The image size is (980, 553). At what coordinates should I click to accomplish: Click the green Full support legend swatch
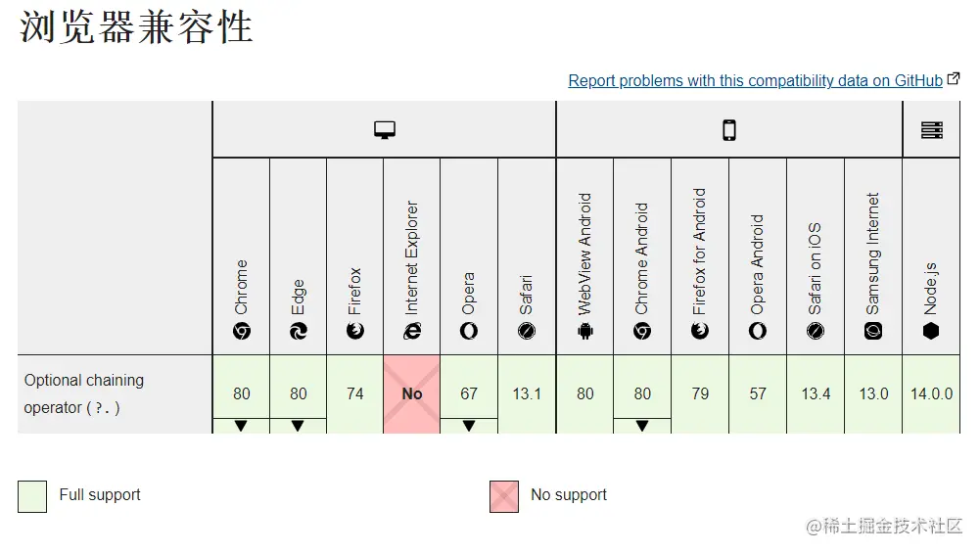coord(32,497)
